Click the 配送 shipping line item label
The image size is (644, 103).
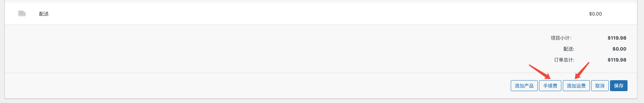(x=44, y=14)
